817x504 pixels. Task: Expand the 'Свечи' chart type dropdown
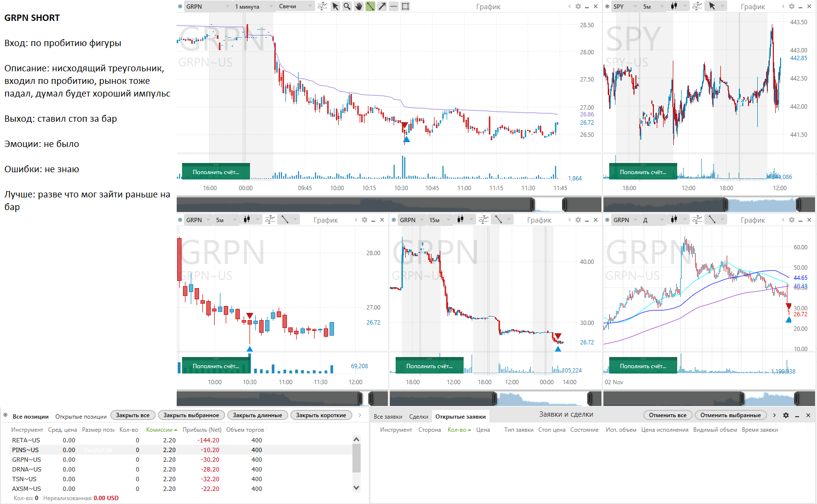[x=296, y=6]
